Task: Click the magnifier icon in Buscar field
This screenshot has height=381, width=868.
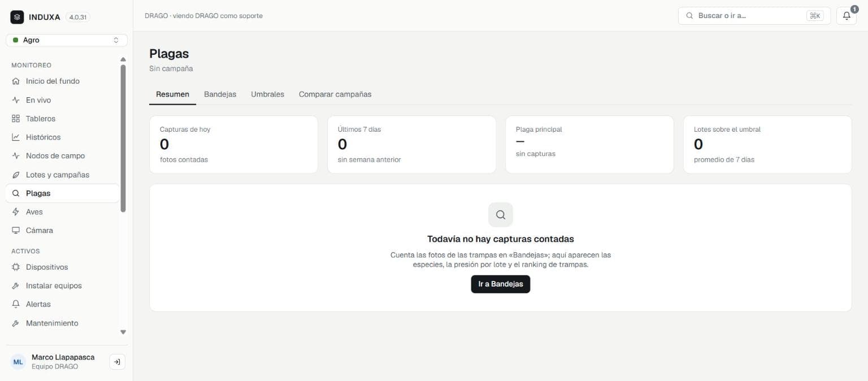Action: [689, 16]
